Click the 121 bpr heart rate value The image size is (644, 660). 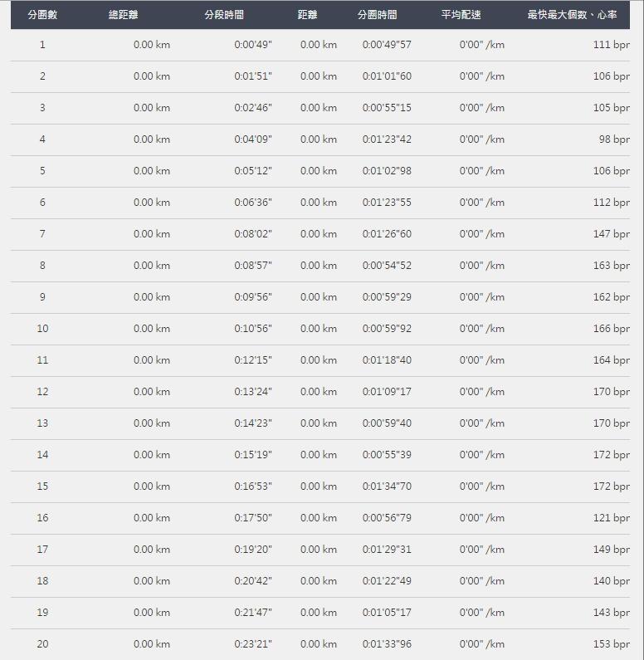(x=612, y=518)
